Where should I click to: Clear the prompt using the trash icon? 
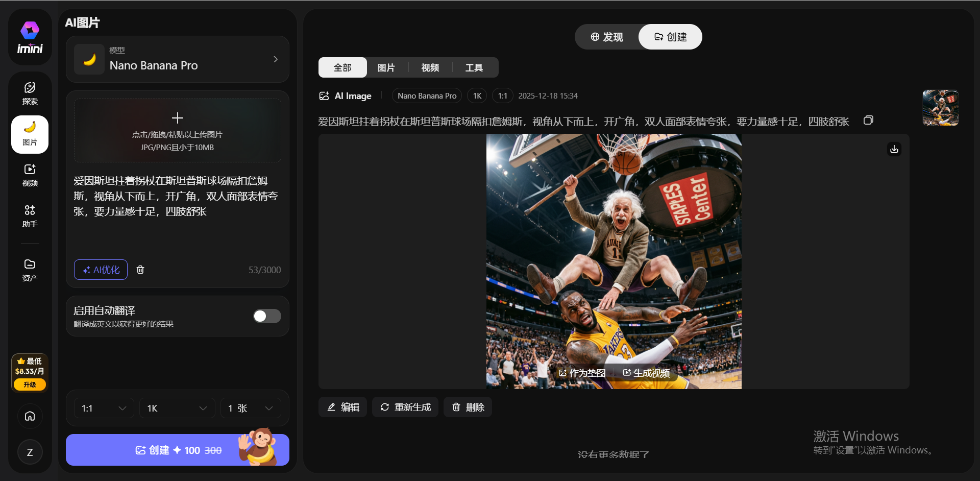[140, 270]
